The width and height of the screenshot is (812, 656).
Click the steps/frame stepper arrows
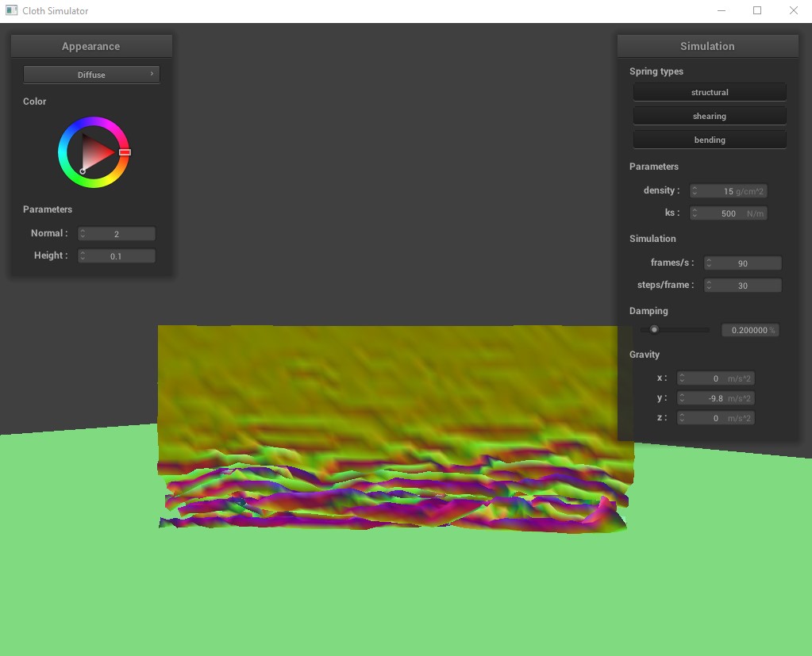pos(709,286)
